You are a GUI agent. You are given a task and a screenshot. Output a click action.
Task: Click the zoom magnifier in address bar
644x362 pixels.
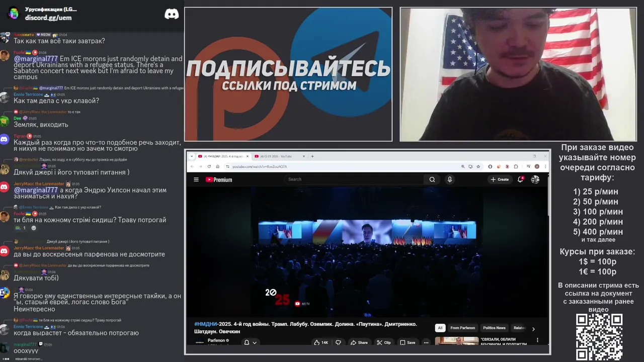[x=463, y=166]
